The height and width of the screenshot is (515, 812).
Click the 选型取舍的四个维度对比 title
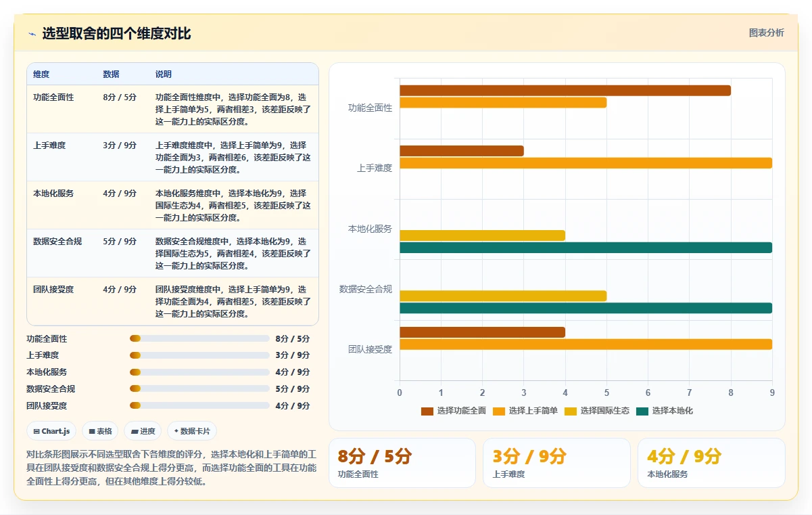coord(116,33)
